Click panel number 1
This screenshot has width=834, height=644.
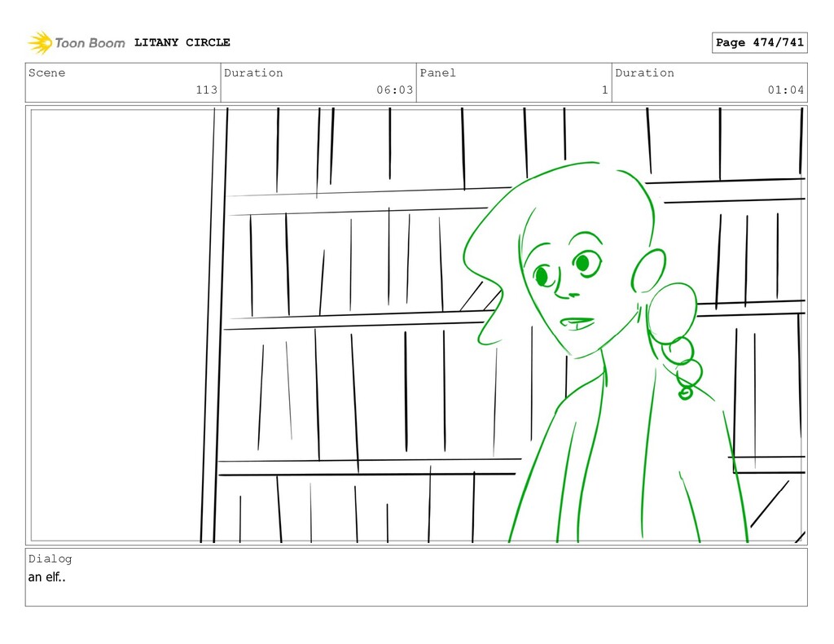[605, 90]
